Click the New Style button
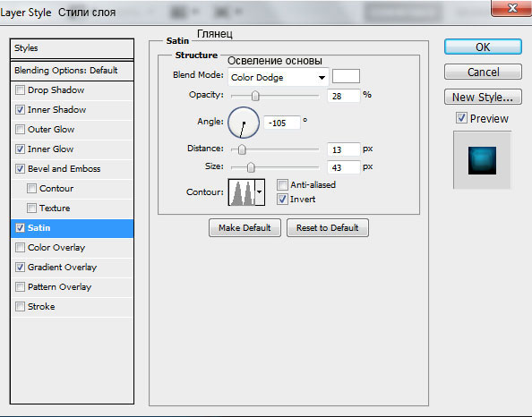 (483, 97)
